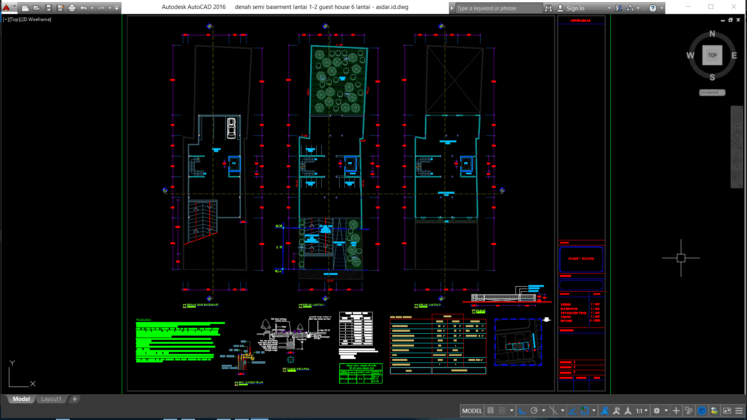Screen dimensions: 747x420
Task: Click the MODEL space button in status bar
Action: click(473, 411)
